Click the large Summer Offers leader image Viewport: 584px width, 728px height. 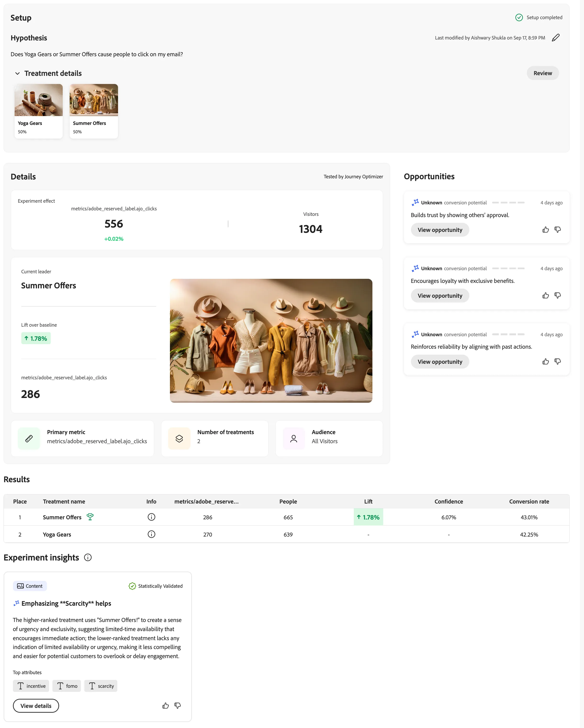pyautogui.click(x=271, y=341)
